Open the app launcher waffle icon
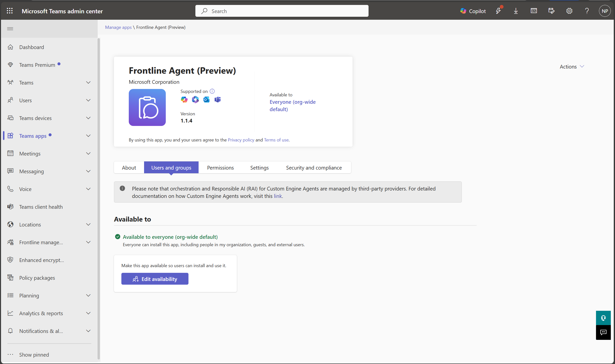The height and width of the screenshot is (364, 615). [10, 11]
